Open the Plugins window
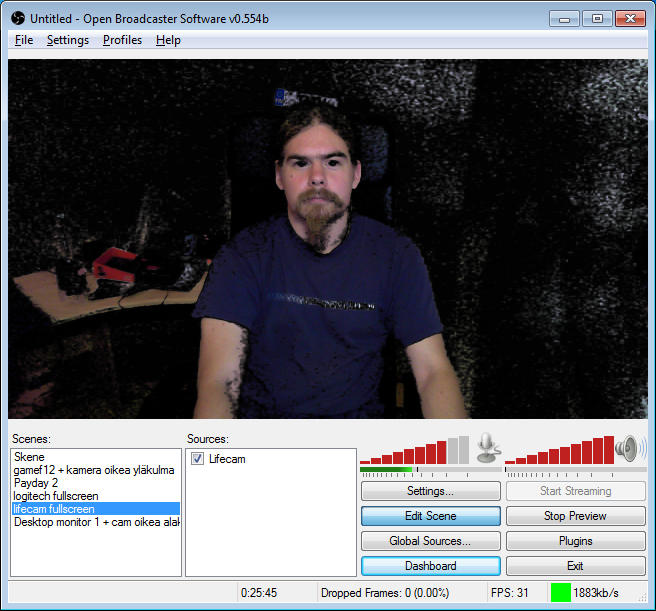Screen dimensions: 656x611 click(x=575, y=541)
